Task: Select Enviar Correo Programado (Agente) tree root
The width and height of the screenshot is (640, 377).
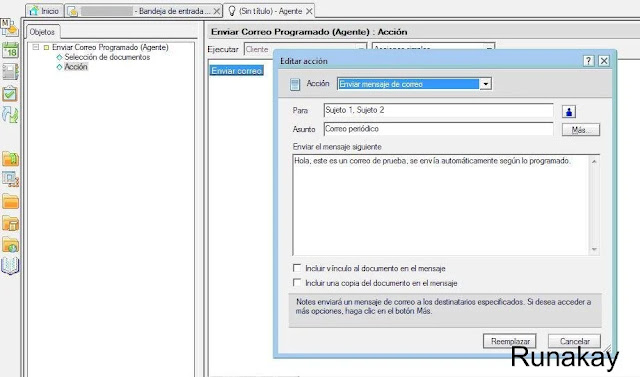Action: tap(110, 47)
